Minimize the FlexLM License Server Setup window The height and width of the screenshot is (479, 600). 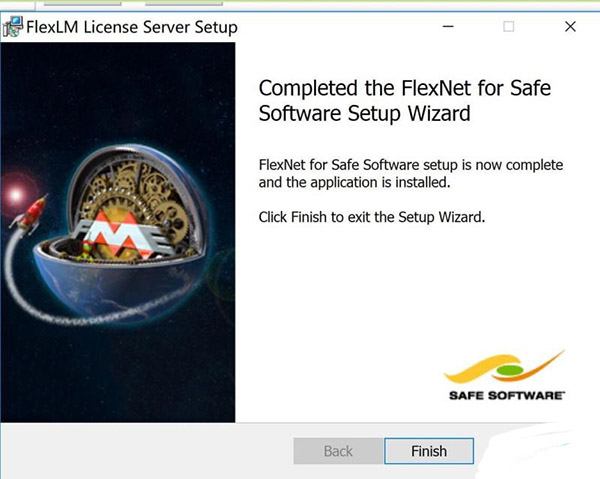[448, 26]
